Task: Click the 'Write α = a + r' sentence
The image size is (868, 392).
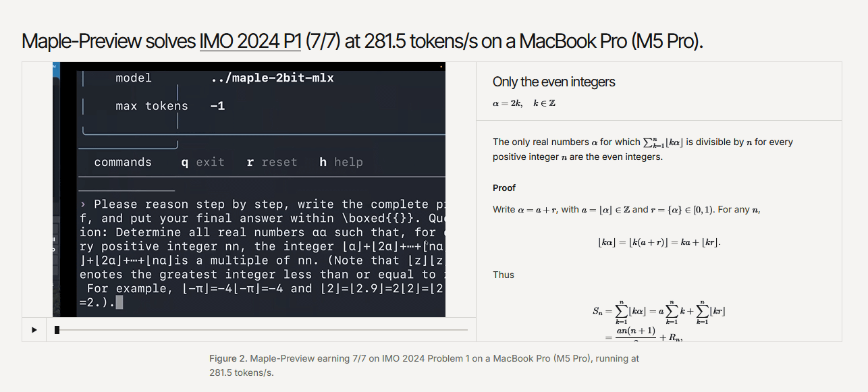Action: tap(627, 210)
